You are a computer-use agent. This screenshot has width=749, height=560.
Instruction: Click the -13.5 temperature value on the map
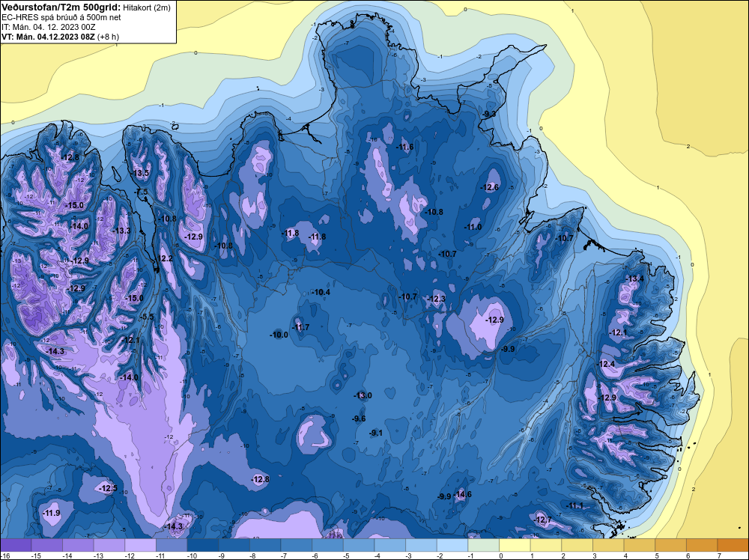(x=141, y=173)
